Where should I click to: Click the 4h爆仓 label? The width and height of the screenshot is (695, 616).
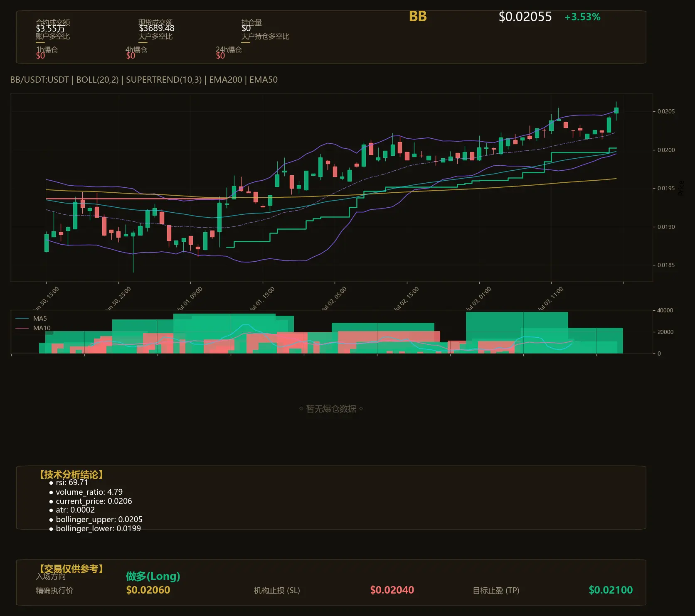(x=136, y=50)
